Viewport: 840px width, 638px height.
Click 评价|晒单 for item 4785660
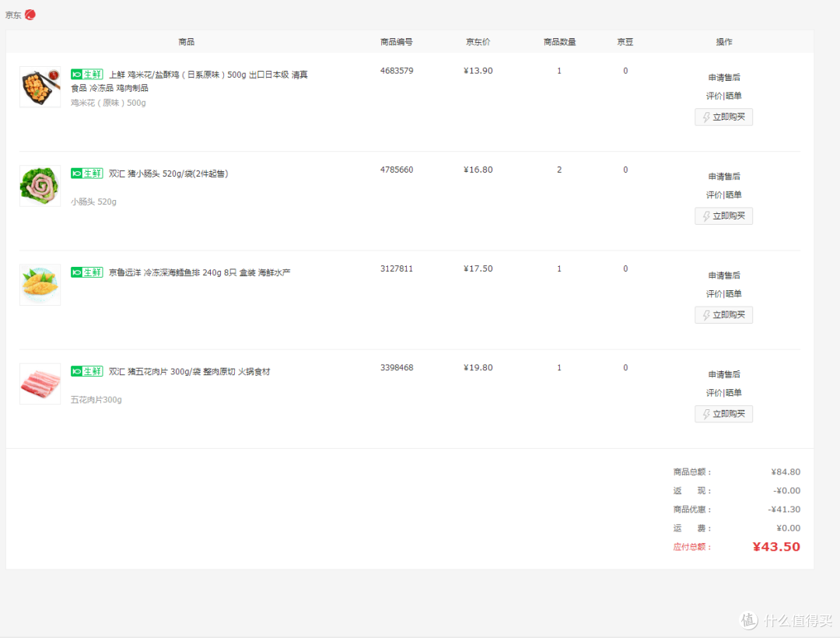coord(724,195)
